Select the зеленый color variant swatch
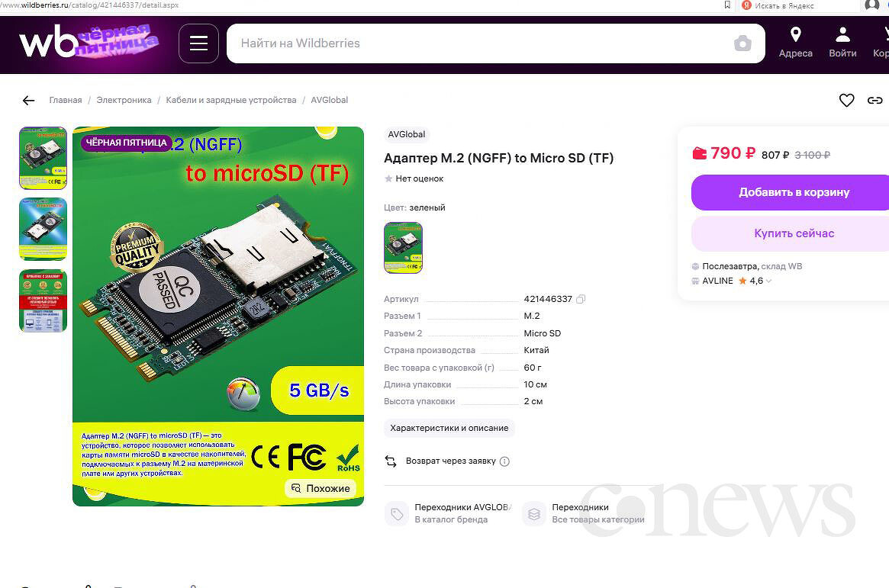The image size is (889, 588). (x=403, y=248)
